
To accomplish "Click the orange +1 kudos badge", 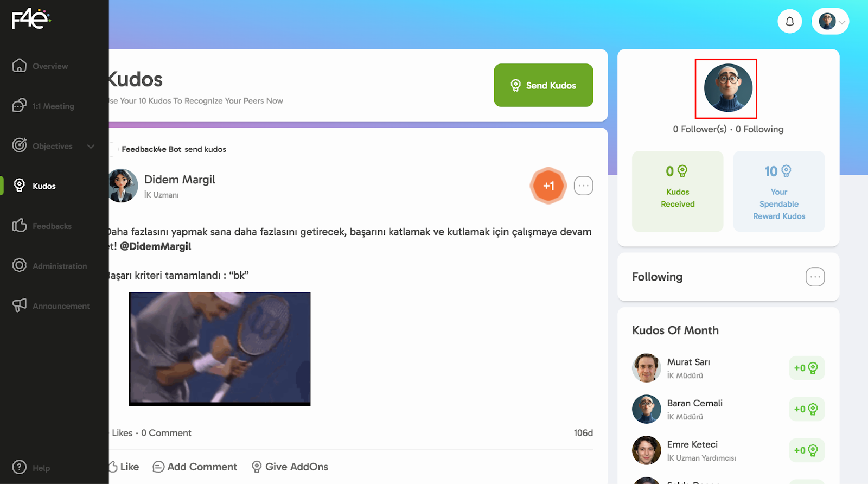I will click(x=548, y=186).
